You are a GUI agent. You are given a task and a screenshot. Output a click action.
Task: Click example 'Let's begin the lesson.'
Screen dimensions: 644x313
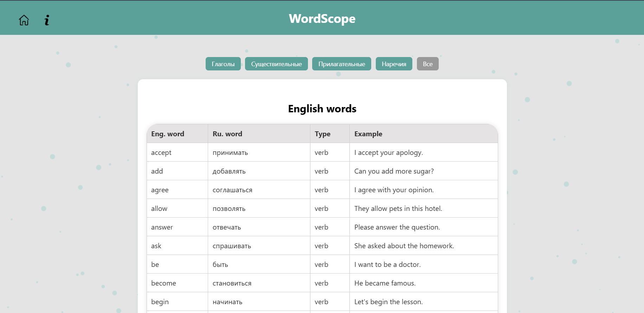(x=388, y=302)
